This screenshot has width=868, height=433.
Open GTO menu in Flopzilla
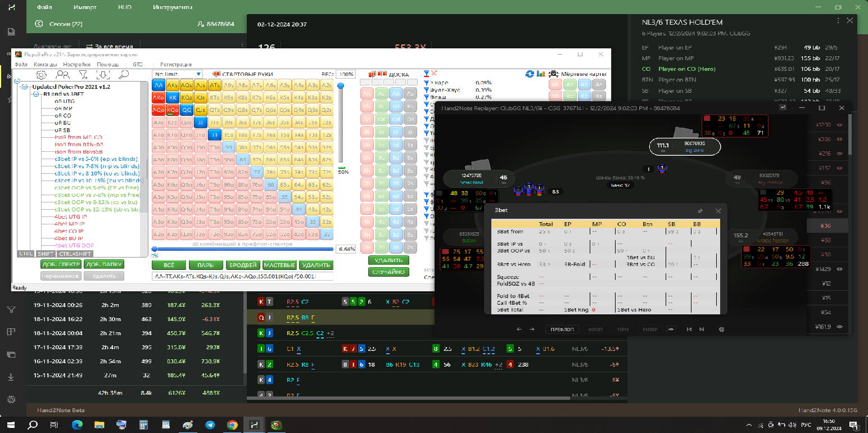(138, 65)
